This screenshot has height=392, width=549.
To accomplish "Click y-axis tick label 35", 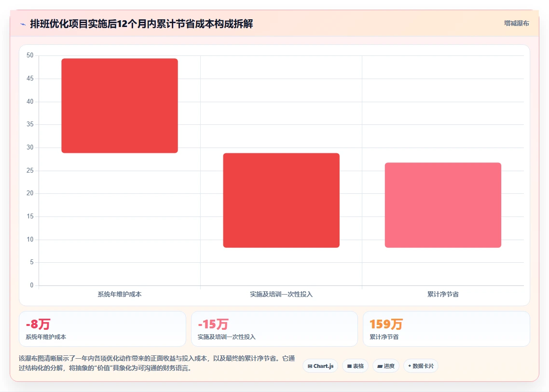I will tap(30, 124).
